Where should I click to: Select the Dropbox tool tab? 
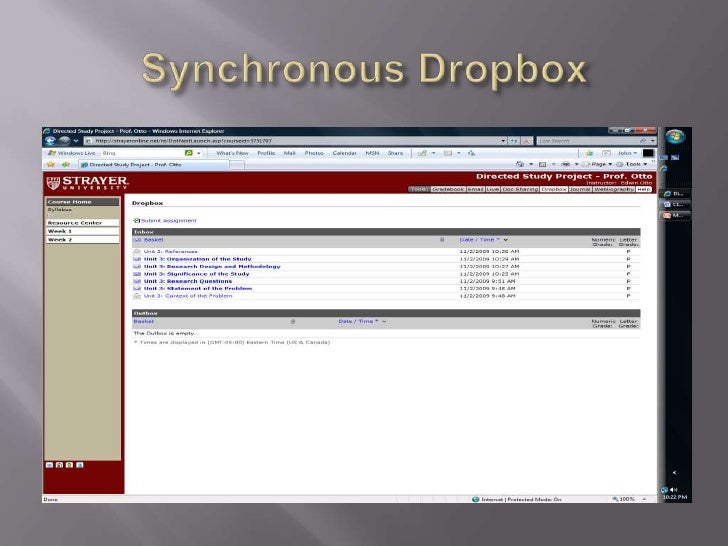554,189
